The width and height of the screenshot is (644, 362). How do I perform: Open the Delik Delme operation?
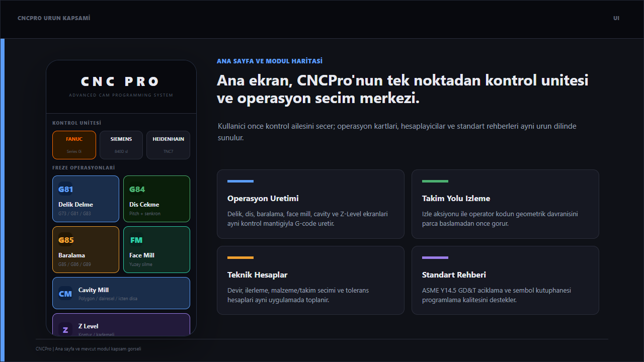pos(86,199)
